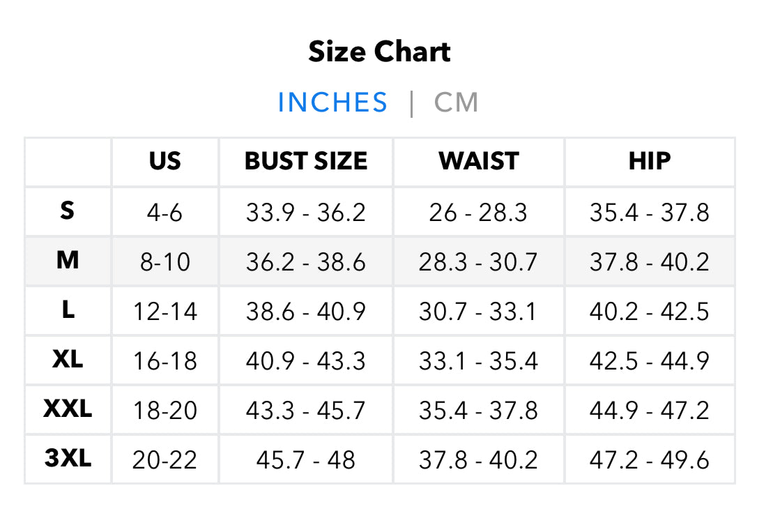Click waist 26 - 28.3 cell
Viewport: 764px width, 532px height.
(x=478, y=212)
